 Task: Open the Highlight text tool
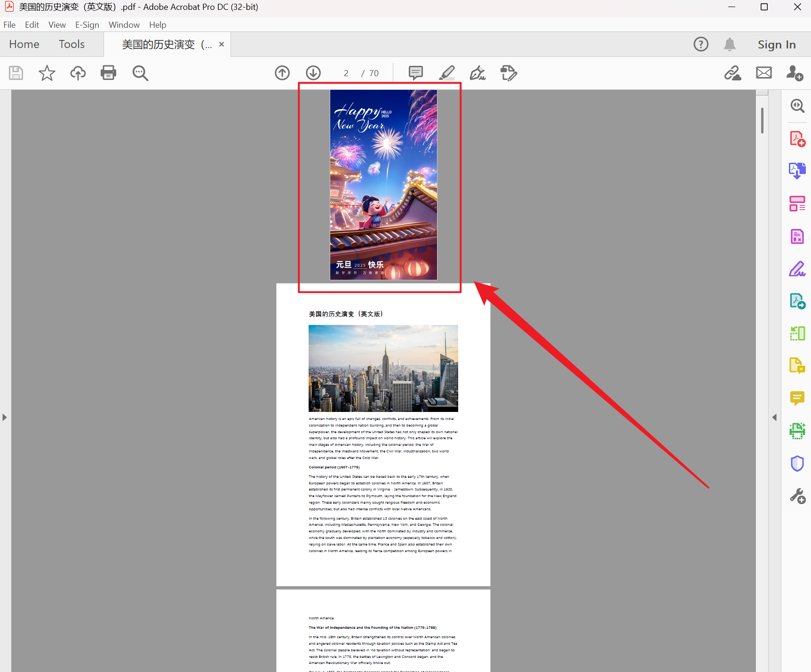point(446,73)
